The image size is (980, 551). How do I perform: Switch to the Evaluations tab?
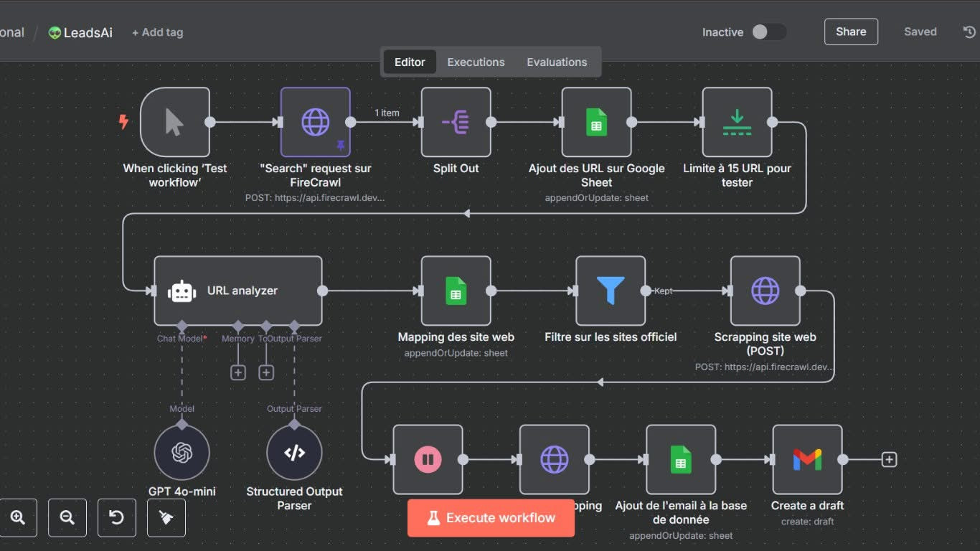(557, 62)
